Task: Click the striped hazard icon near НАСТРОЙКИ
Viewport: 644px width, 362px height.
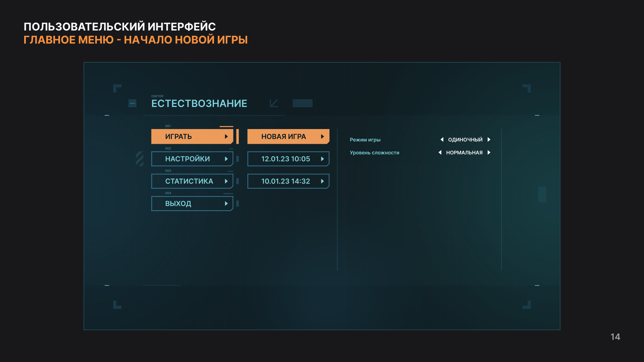Action: (x=140, y=159)
